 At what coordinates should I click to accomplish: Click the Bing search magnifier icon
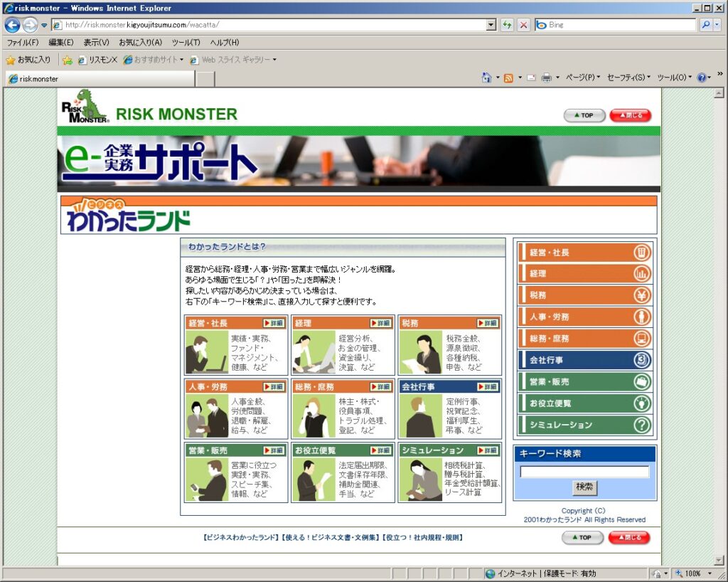705,25
